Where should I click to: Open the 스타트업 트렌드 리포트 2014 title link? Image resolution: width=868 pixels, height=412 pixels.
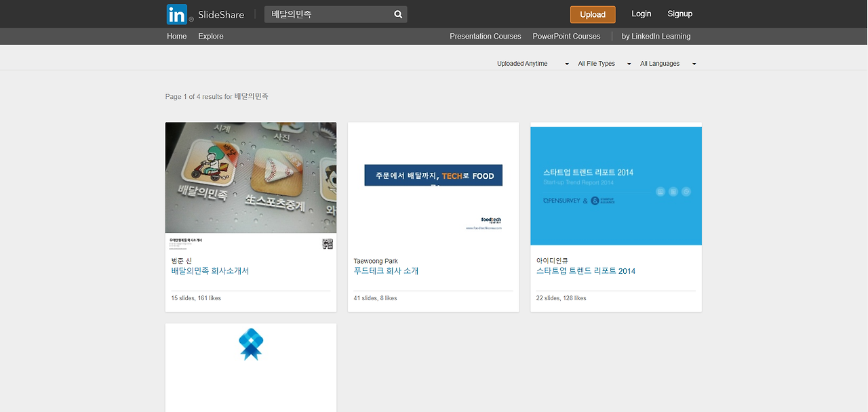tap(586, 271)
